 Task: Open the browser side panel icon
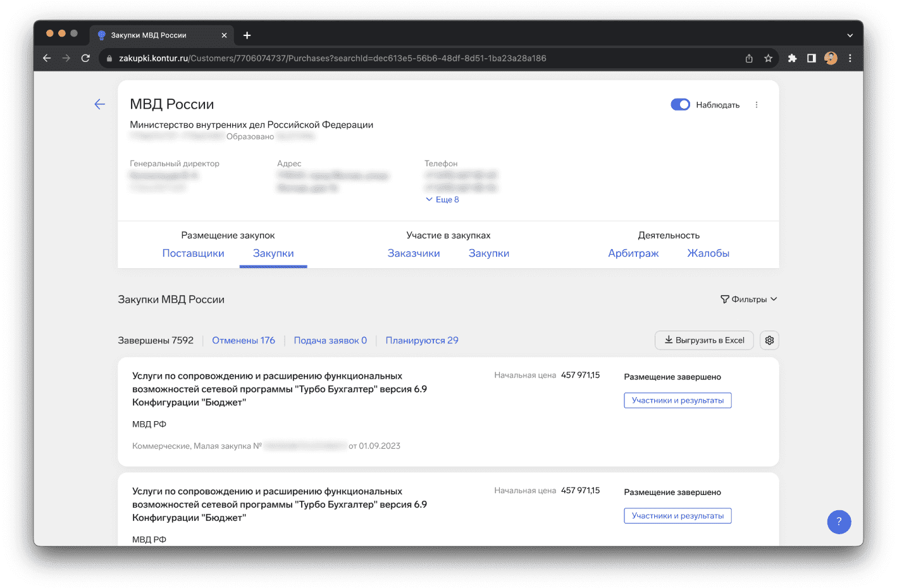coord(811,58)
